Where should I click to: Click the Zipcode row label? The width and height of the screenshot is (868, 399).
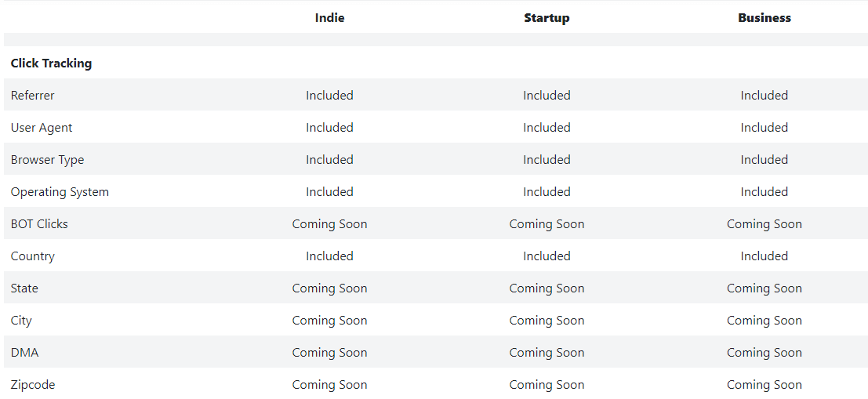pos(33,384)
